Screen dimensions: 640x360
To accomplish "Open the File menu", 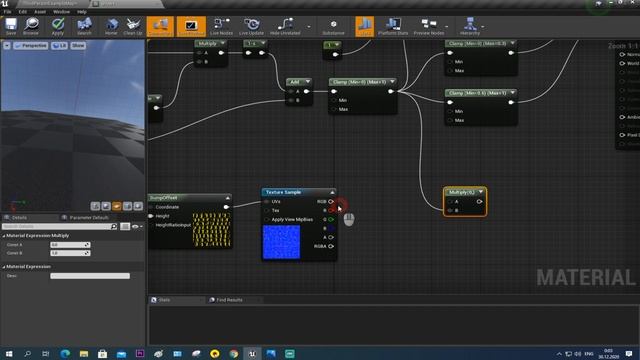I will pyautogui.click(x=7, y=12).
